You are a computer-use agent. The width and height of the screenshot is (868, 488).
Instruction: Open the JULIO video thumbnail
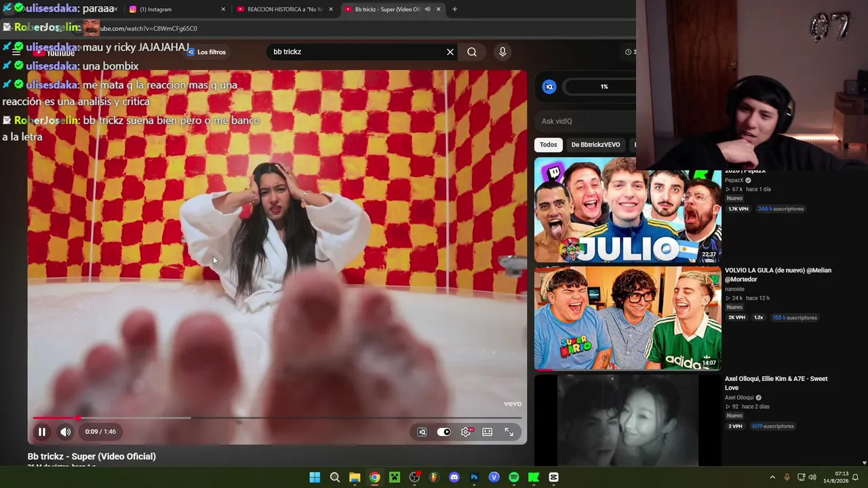click(628, 210)
